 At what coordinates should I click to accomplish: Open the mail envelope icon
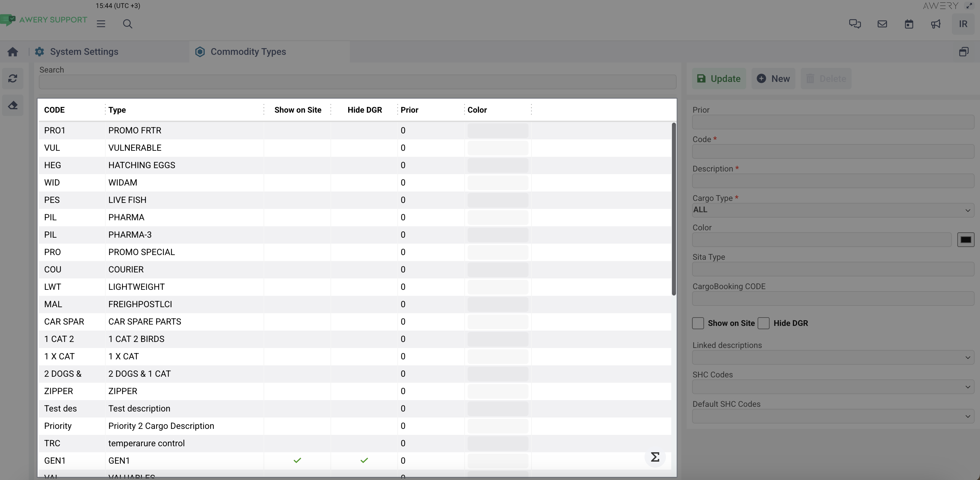[882, 24]
